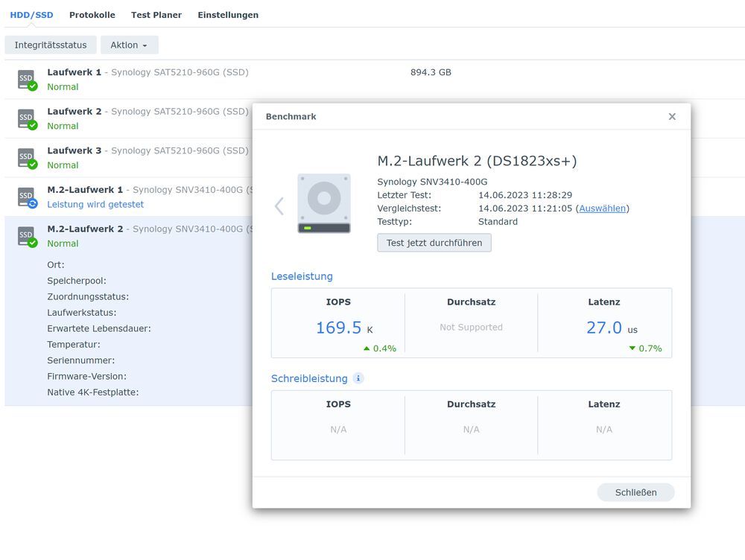Click the Speicherpool label
745x560 pixels.
pyautogui.click(x=77, y=281)
